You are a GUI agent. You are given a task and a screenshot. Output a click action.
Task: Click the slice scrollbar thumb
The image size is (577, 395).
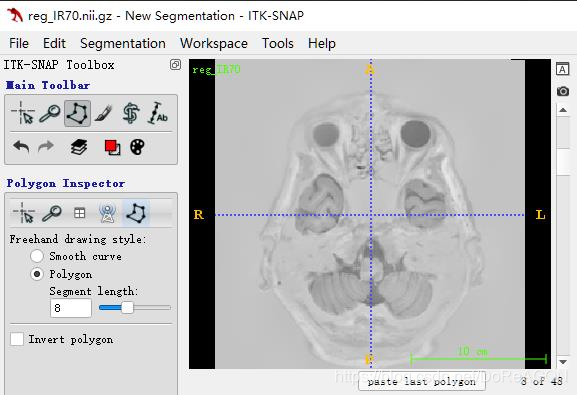tap(564, 162)
